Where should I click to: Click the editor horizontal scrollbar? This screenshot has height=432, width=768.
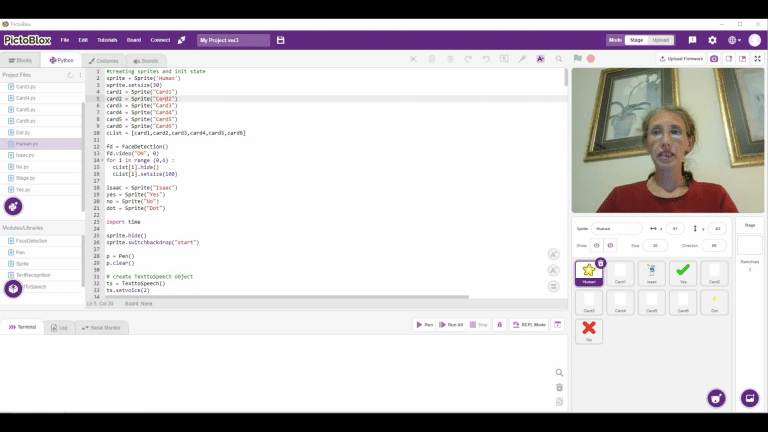coord(287,297)
